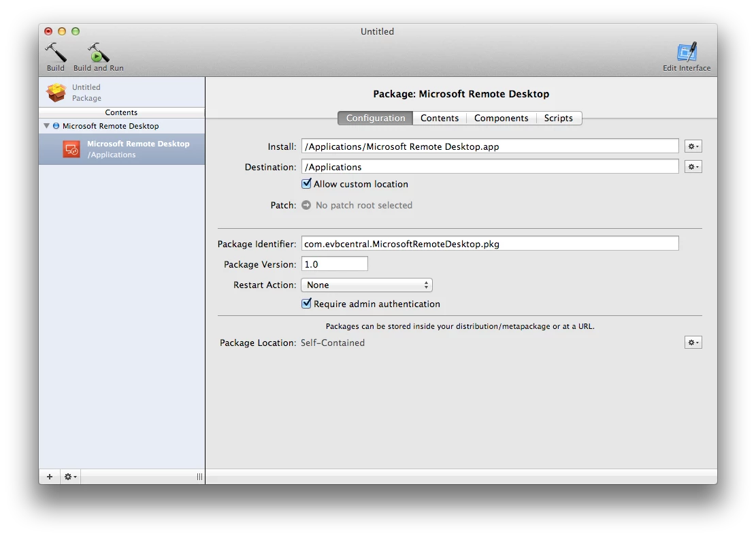Open the gear menu beside Destination field
Viewport: 756px width, 538px height.
coord(693,166)
